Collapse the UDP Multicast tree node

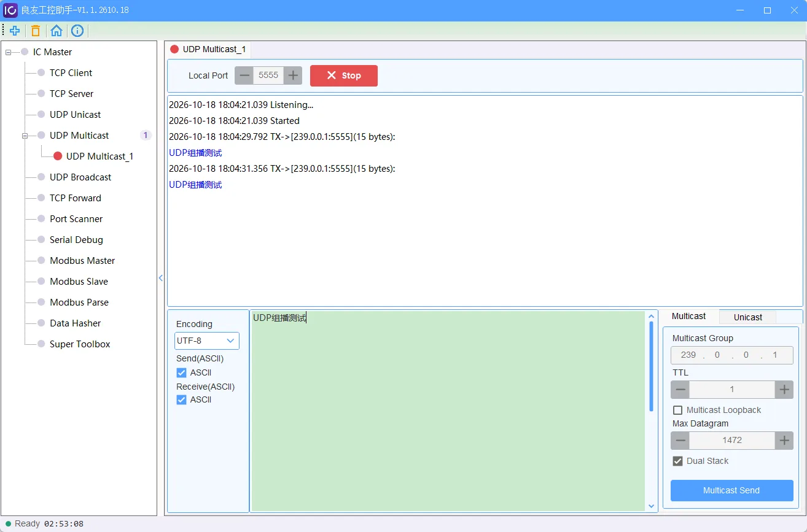point(25,136)
